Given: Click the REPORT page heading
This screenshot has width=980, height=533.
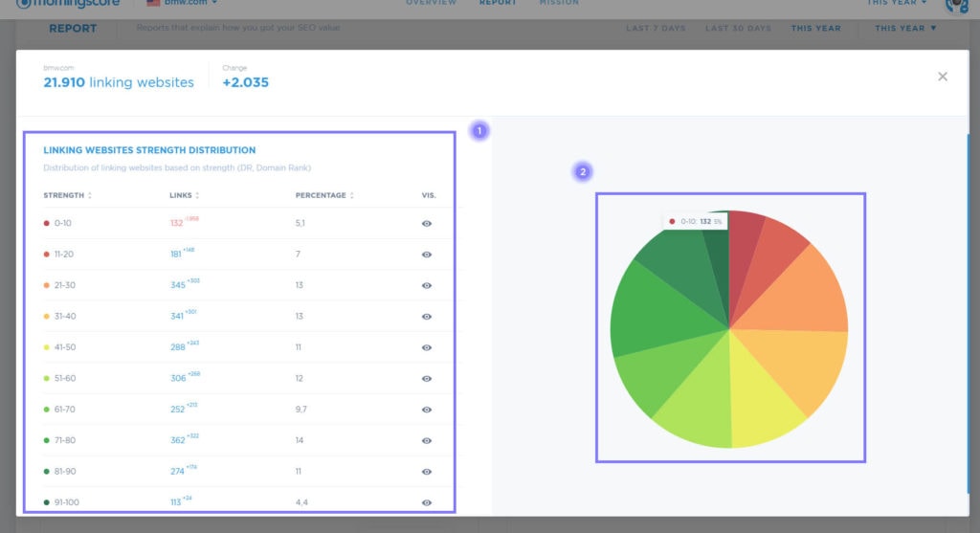Looking at the screenshot, I should (x=73, y=29).
